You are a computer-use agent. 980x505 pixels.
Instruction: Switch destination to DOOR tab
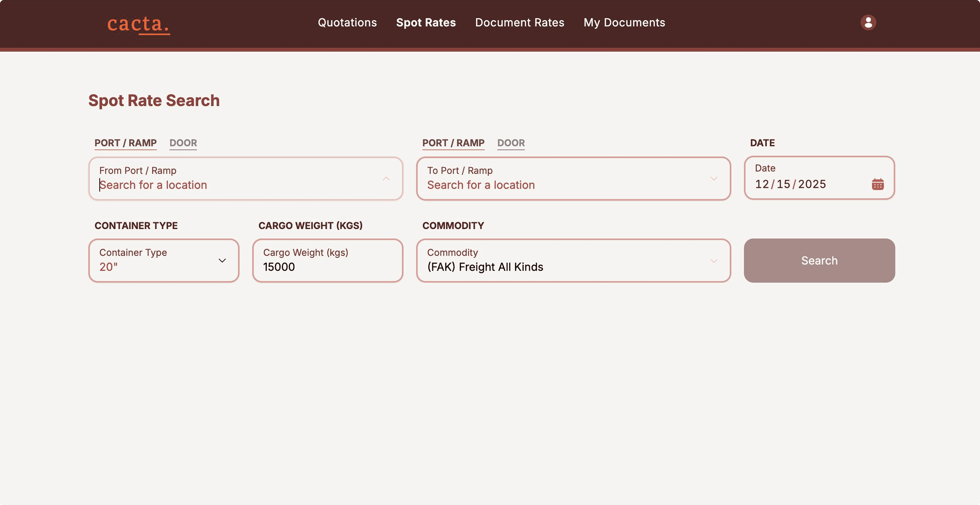[510, 143]
